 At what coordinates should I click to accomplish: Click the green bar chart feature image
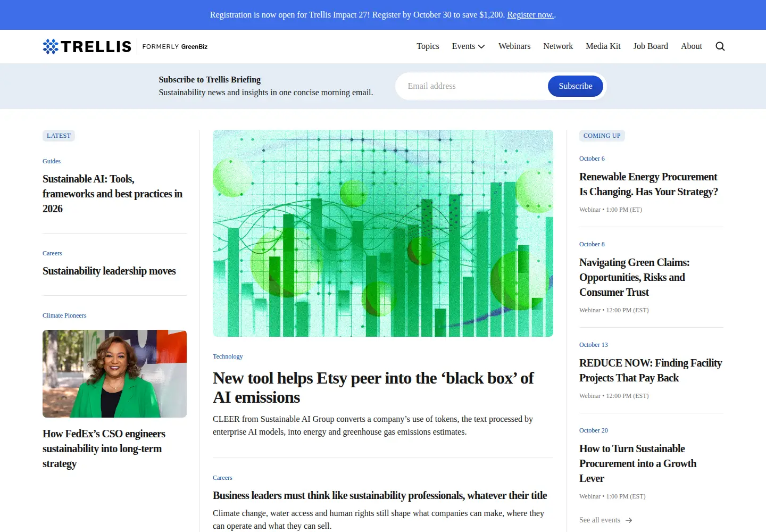pos(383,233)
